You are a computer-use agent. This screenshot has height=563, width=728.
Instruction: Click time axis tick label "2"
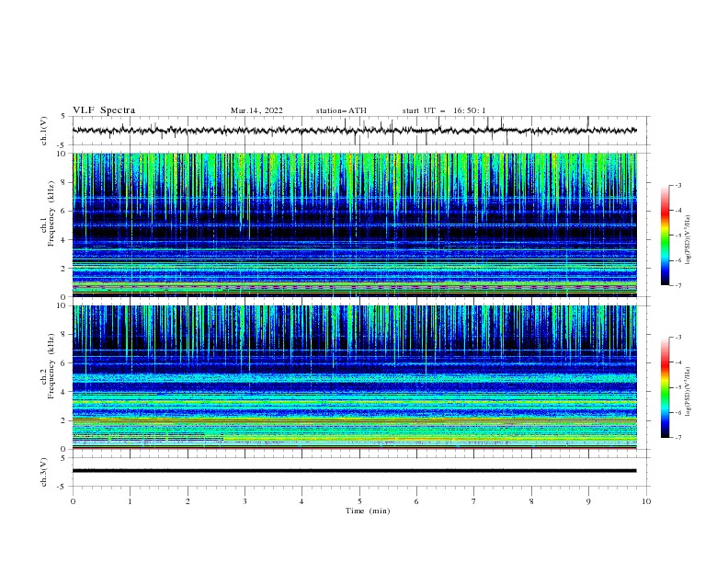[188, 501]
